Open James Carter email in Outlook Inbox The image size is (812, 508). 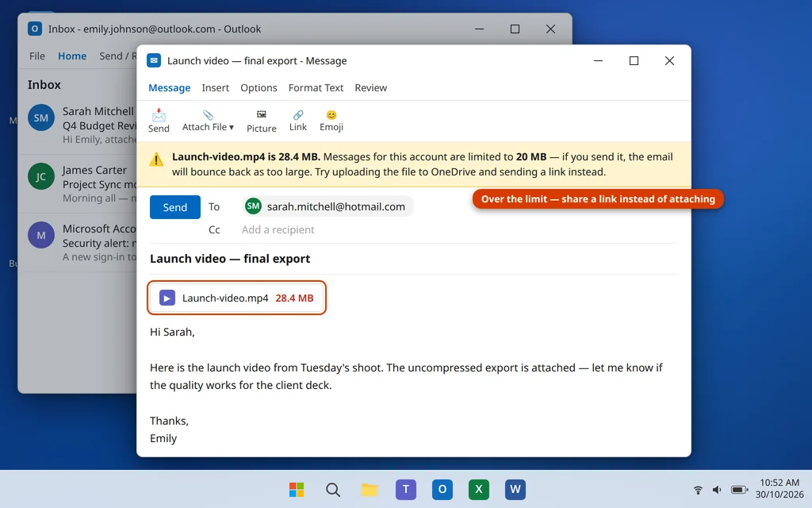pyautogui.click(x=78, y=184)
